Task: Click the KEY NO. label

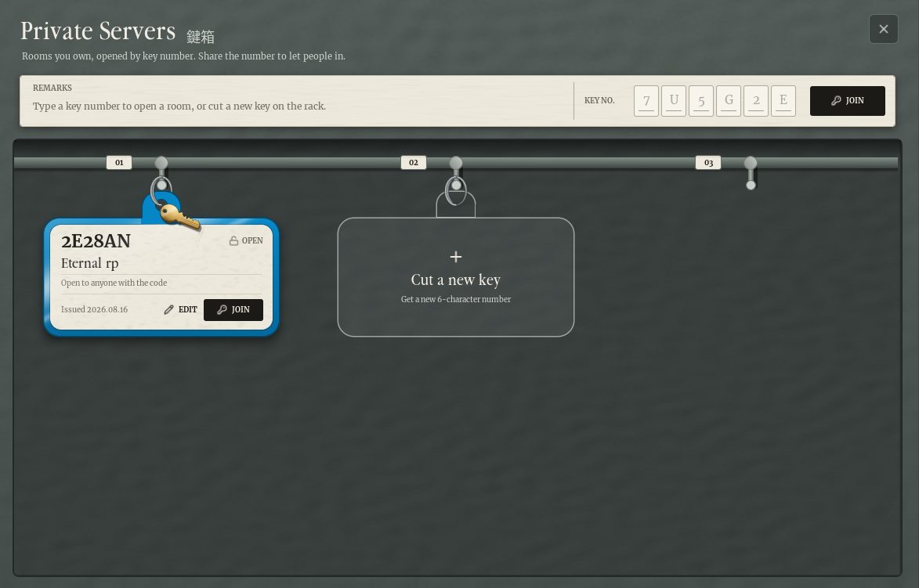Action: tap(599, 101)
